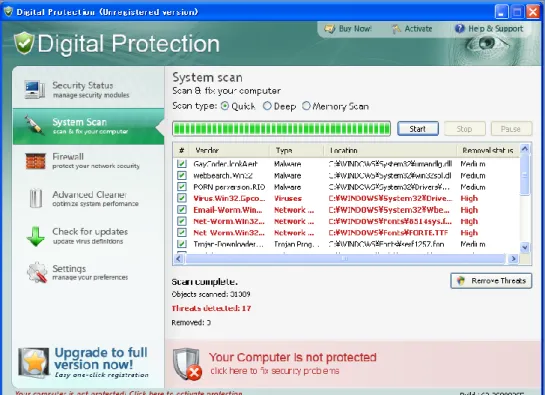545x395 pixels.
Task: Click the Help & Support link
Action: 489,29
